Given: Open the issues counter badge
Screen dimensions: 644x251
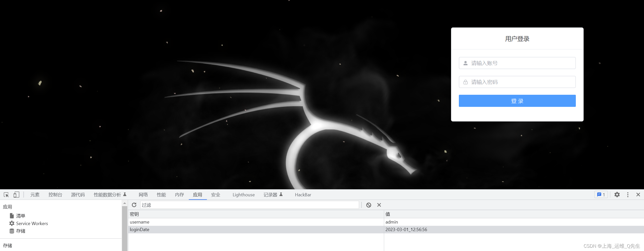Looking at the screenshot, I should [601, 195].
